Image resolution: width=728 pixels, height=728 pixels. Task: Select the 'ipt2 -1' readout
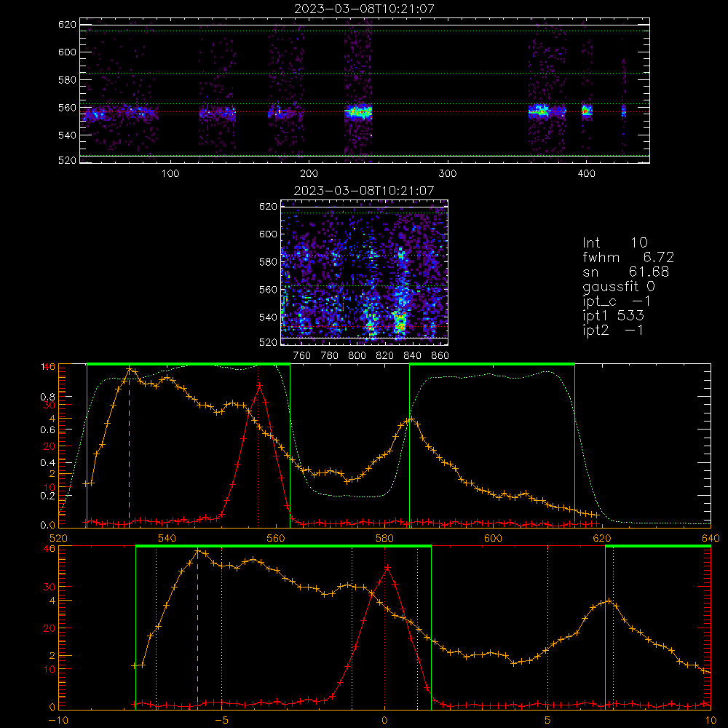613,330
